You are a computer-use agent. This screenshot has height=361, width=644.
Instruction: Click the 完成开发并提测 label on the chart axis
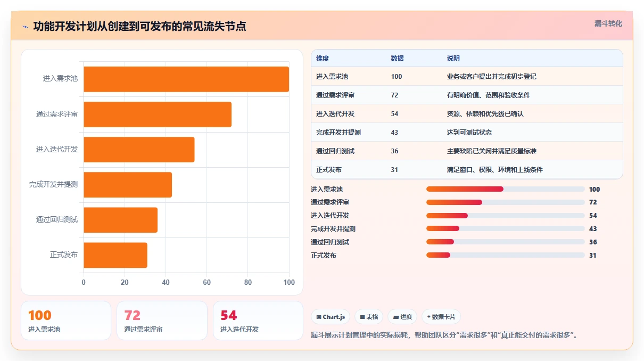(53, 185)
